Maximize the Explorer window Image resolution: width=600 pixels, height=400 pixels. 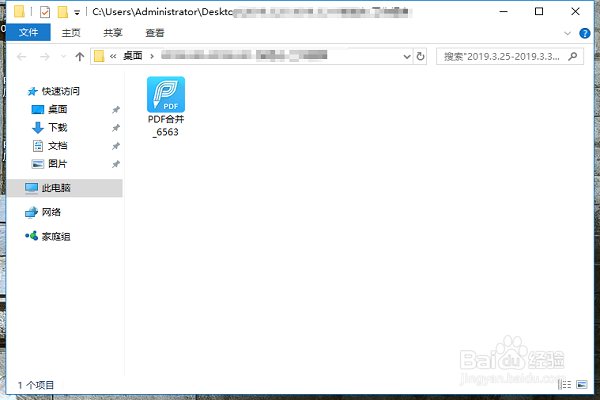click(x=539, y=12)
